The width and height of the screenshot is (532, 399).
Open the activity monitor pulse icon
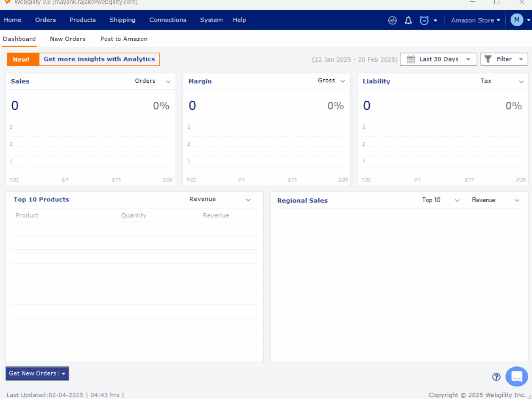[393, 20]
